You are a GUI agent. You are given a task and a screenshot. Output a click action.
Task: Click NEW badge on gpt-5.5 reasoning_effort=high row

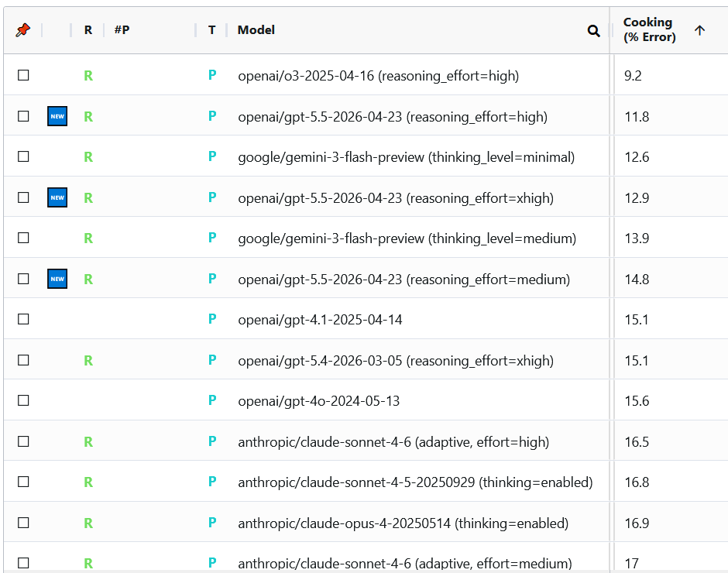pos(57,116)
